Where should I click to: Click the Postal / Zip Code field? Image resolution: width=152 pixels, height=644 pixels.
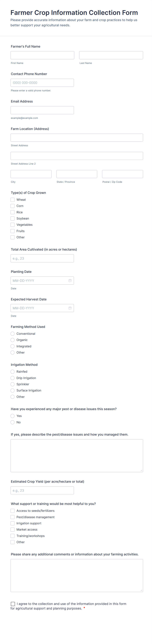tap(123, 174)
